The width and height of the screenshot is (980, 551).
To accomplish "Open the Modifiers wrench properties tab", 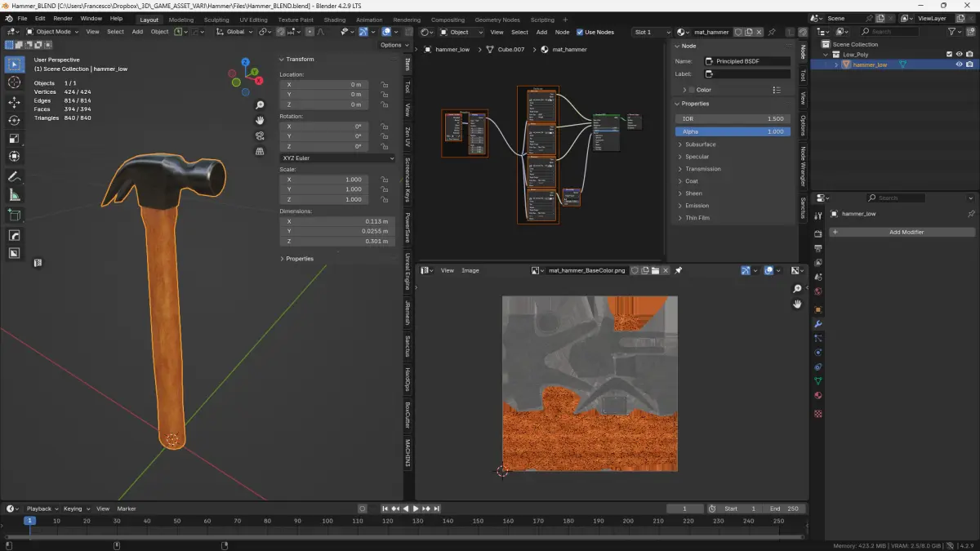I will [x=818, y=324].
